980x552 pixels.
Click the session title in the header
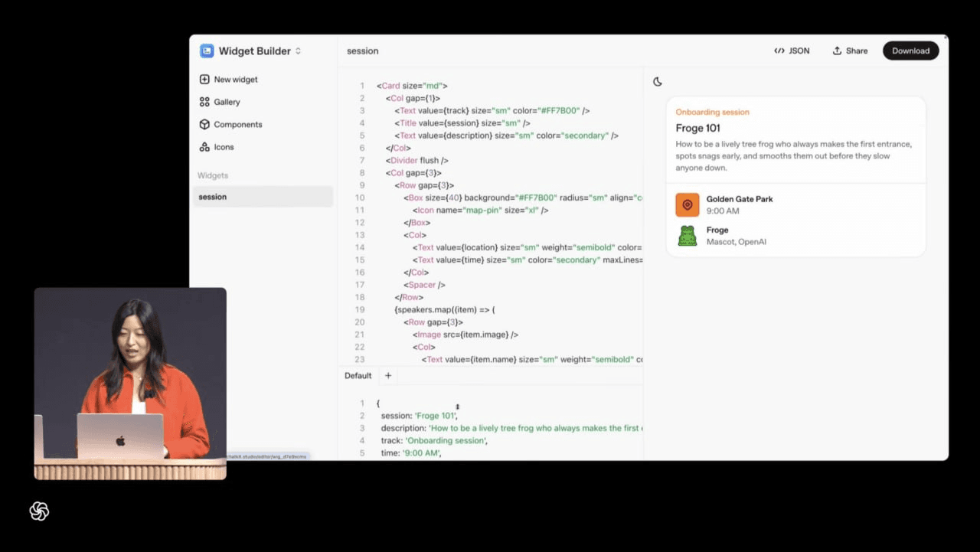363,51
